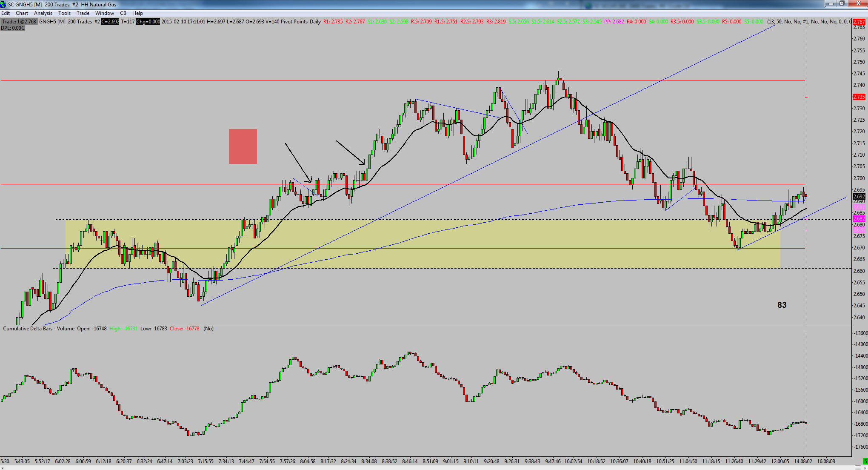Image resolution: width=868 pixels, height=470 pixels.
Task: Click the 'S3: 2.545' pivot value
Action: [592, 22]
